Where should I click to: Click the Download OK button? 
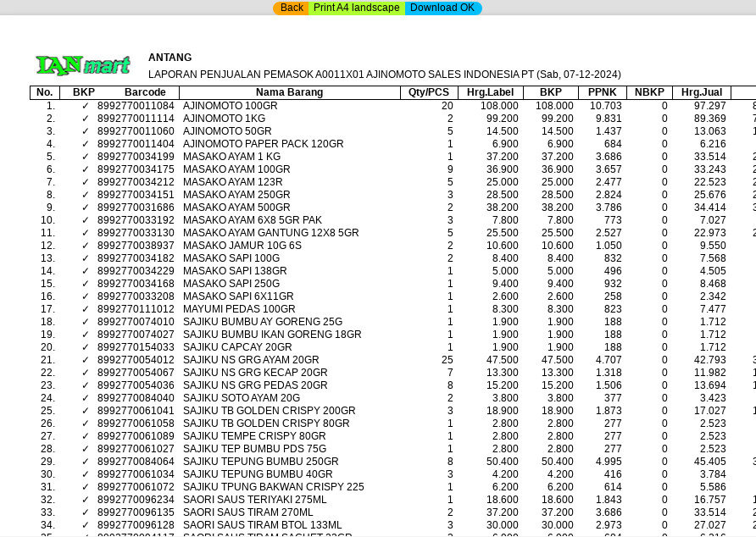pos(442,8)
